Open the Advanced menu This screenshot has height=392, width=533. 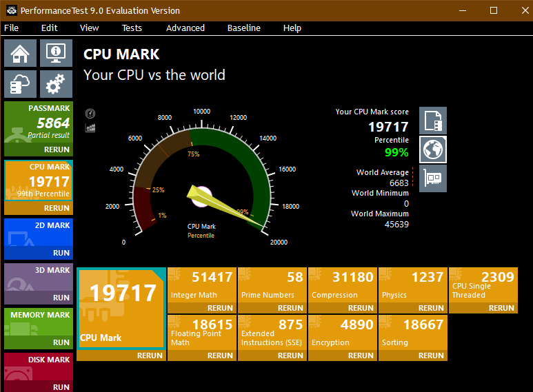click(185, 28)
